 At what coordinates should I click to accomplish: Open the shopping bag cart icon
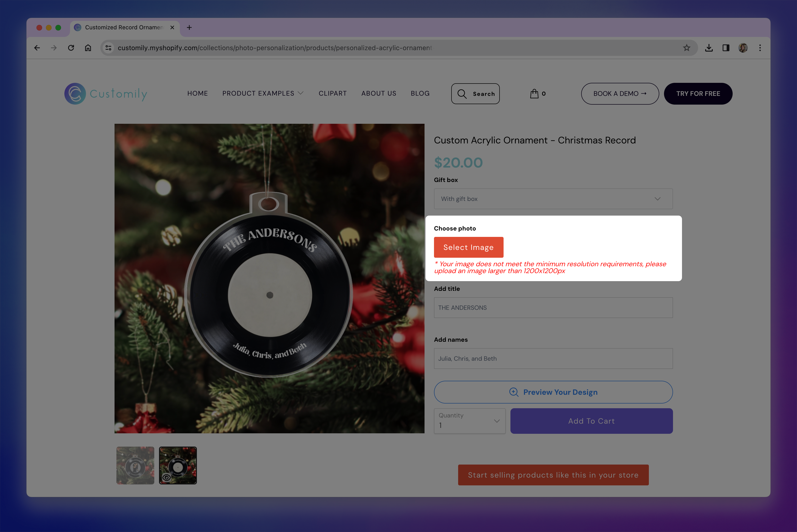pos(534,94)
